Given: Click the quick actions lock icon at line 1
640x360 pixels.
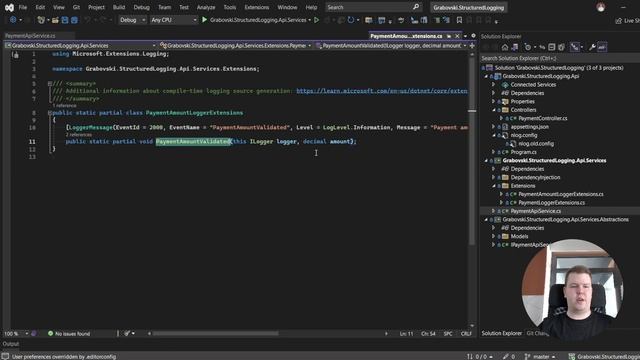Looking at the screenshot, I should pyautogui.click(x=16, y=54).
